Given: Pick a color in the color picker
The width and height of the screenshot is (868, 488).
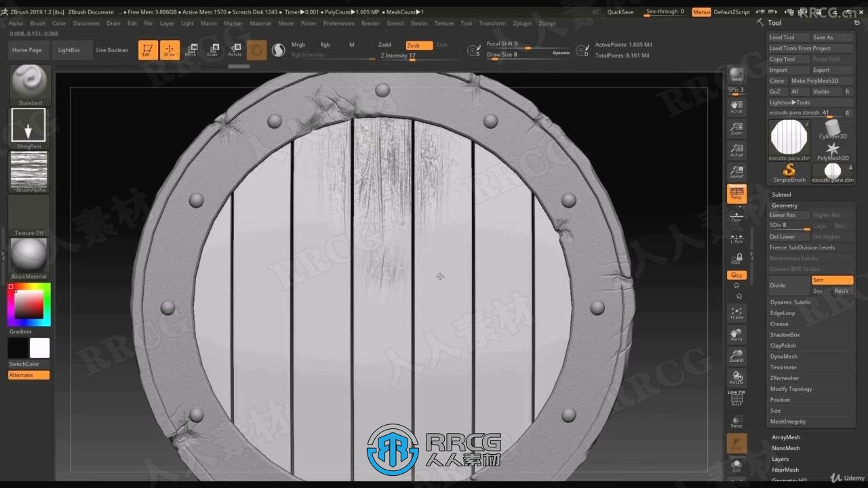Looking at the screenshot, I should (29, 304).
